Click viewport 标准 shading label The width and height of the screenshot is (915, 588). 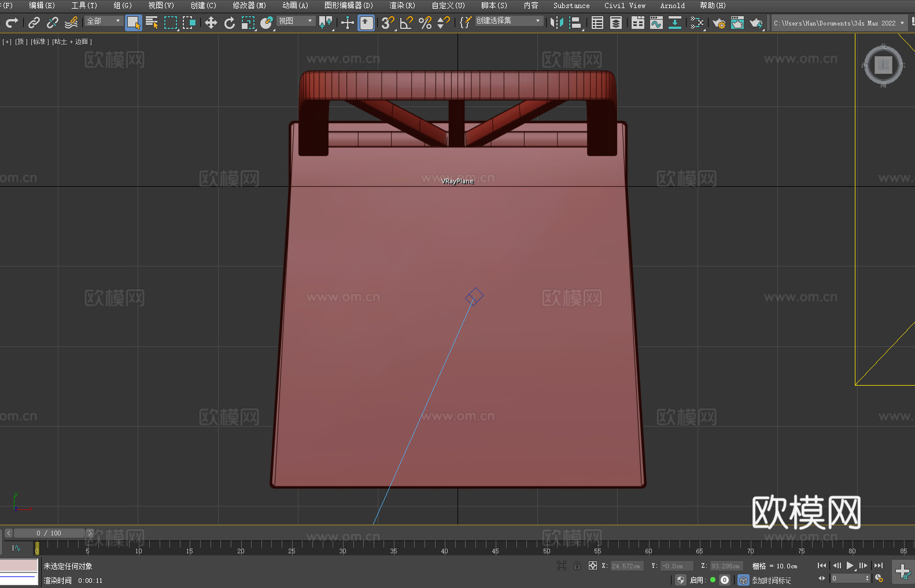39,42
